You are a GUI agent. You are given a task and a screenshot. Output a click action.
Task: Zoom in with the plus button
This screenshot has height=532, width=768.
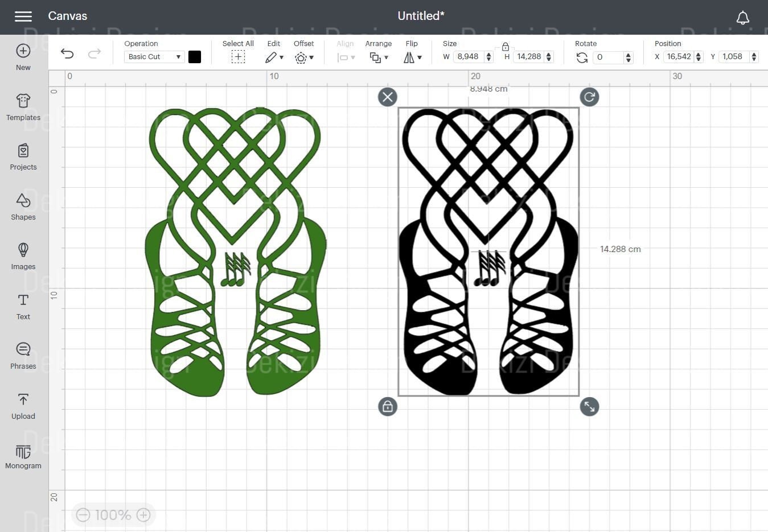pyautogui.click(x=143, y=515)
